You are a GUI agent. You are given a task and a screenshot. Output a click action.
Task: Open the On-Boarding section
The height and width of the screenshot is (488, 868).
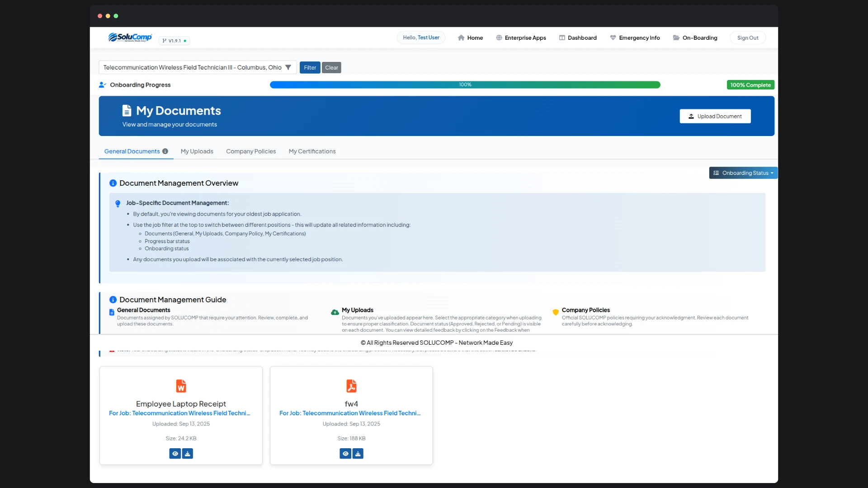click(695, 38)
